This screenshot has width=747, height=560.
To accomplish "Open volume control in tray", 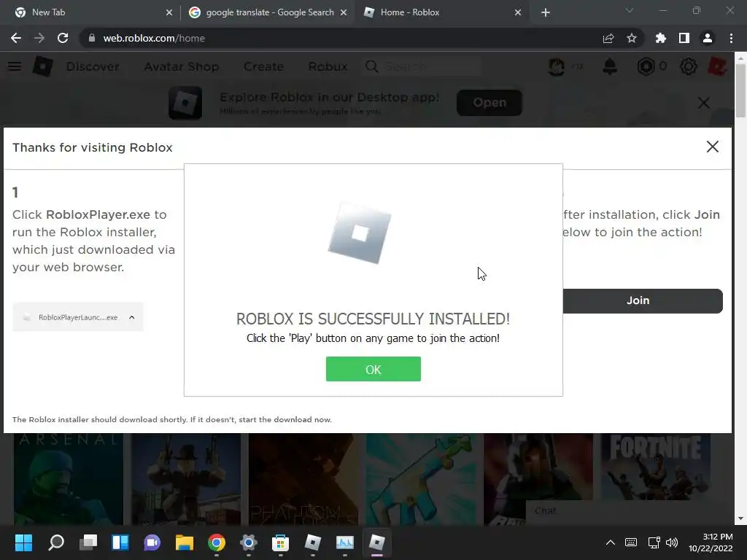I will [672, 542].
